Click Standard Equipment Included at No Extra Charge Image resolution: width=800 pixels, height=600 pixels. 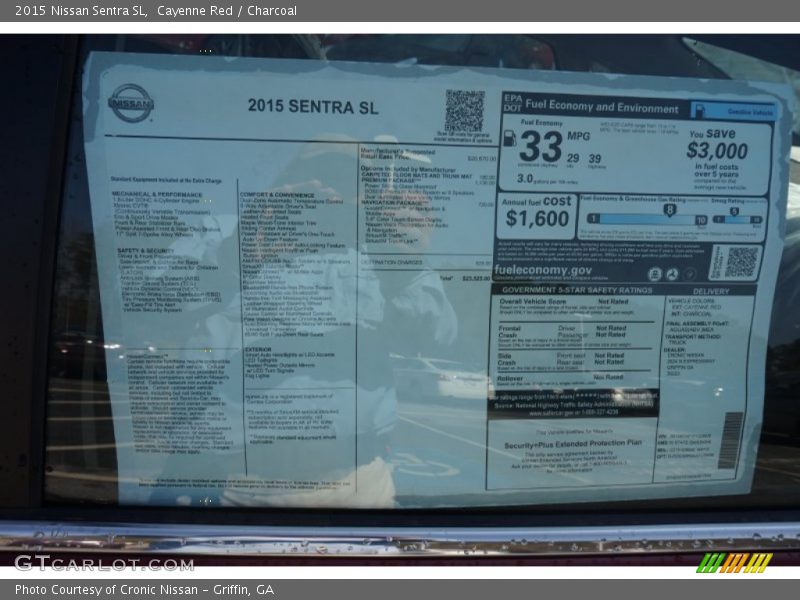pos(166,180)
